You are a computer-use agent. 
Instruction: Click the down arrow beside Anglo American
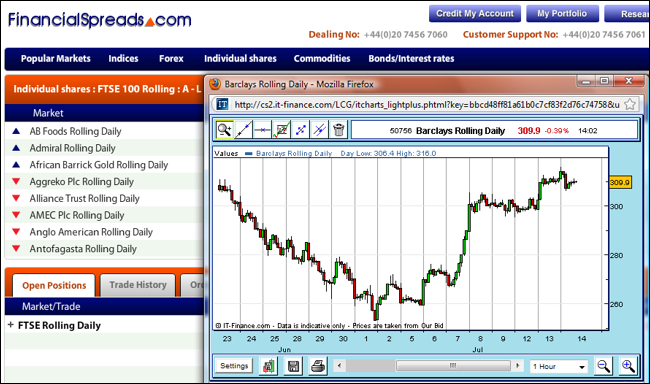coord(16,232)
